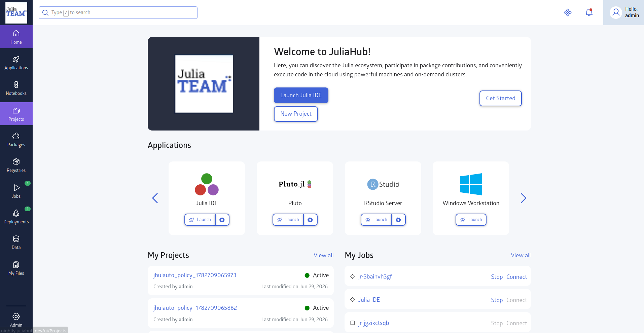Click the New Project button
The width and height of the screenshot is (644, 333).
pyautogui.click(x=296, y=114)
